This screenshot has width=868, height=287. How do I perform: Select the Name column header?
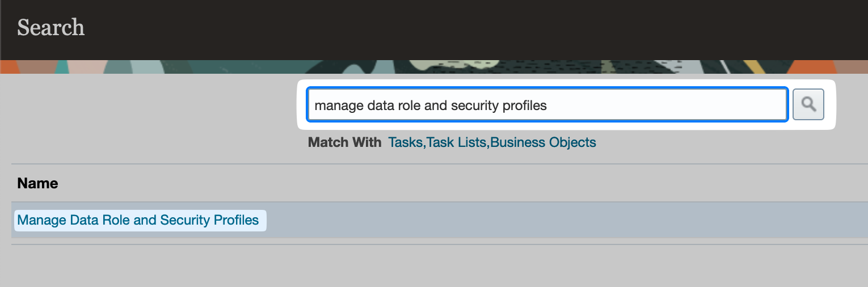tap(37, 183)
